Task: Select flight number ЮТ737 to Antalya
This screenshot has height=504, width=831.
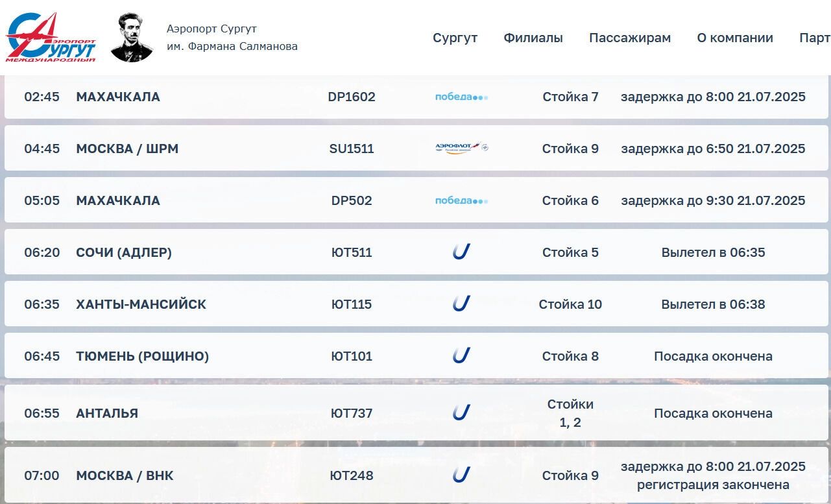Action: [352, 413]
